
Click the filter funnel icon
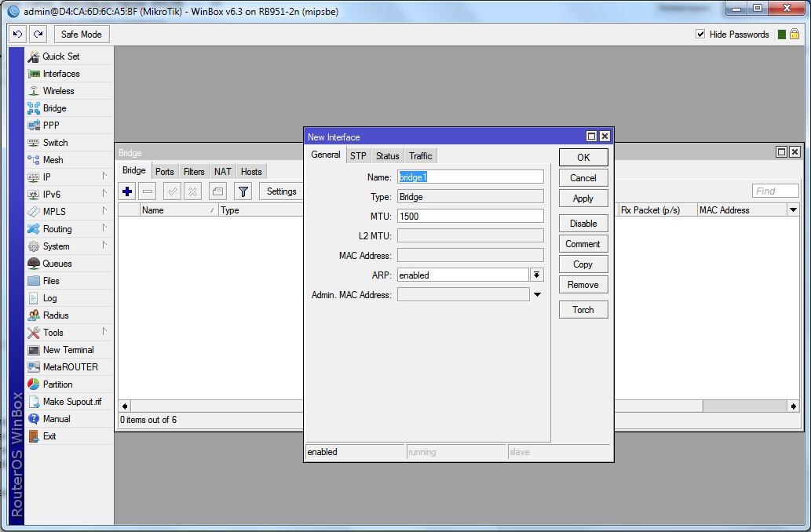(243, 191)
